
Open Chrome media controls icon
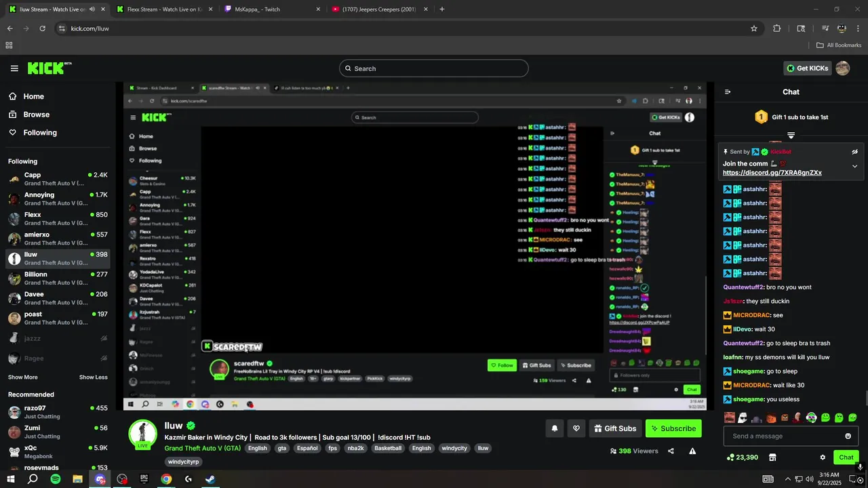825,28
